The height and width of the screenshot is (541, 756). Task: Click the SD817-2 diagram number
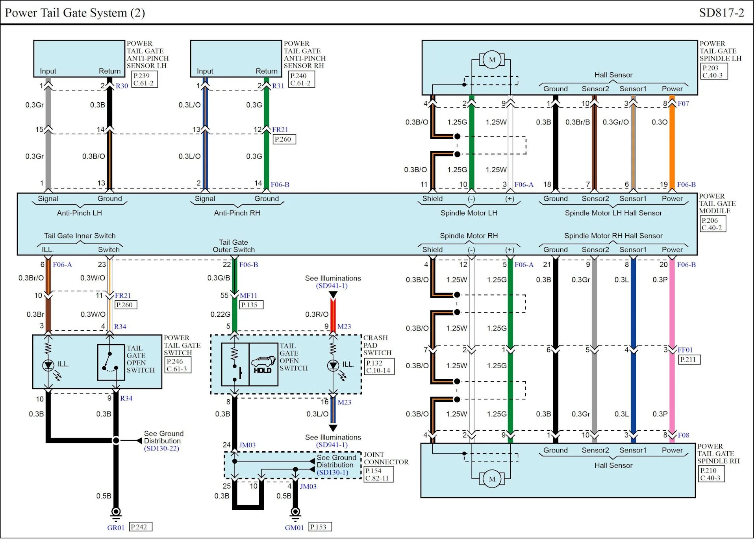721,13
